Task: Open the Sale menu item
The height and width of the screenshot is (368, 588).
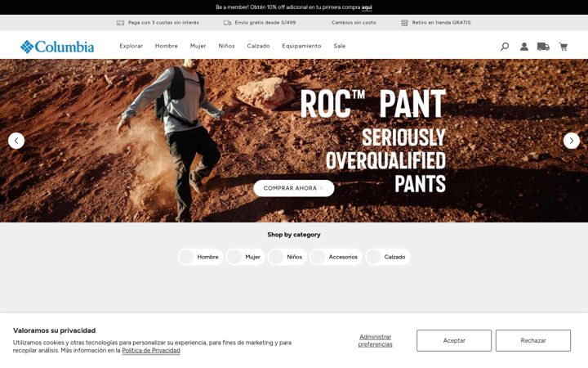Action: [x=340, y=46]
